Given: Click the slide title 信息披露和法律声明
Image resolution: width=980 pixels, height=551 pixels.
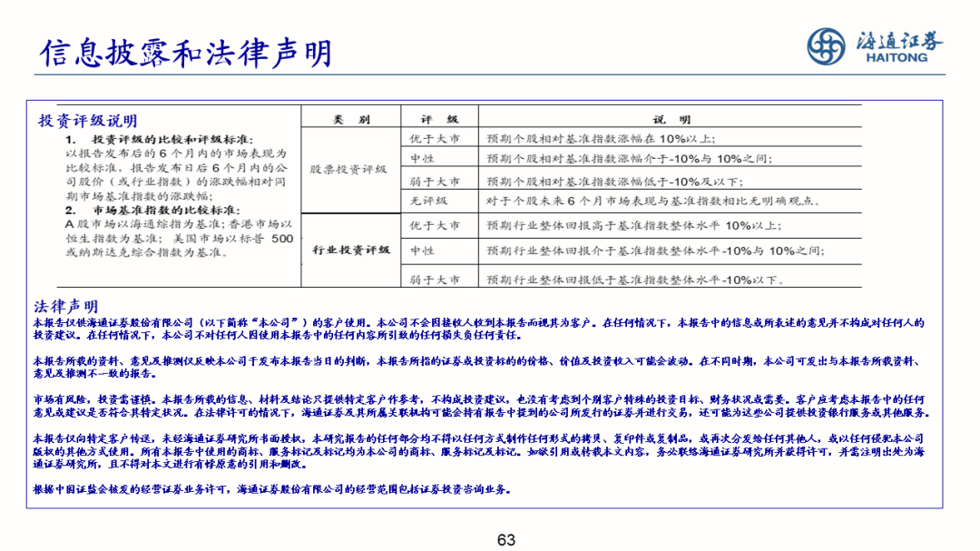Looking at the screenshot, I should 186,54.
